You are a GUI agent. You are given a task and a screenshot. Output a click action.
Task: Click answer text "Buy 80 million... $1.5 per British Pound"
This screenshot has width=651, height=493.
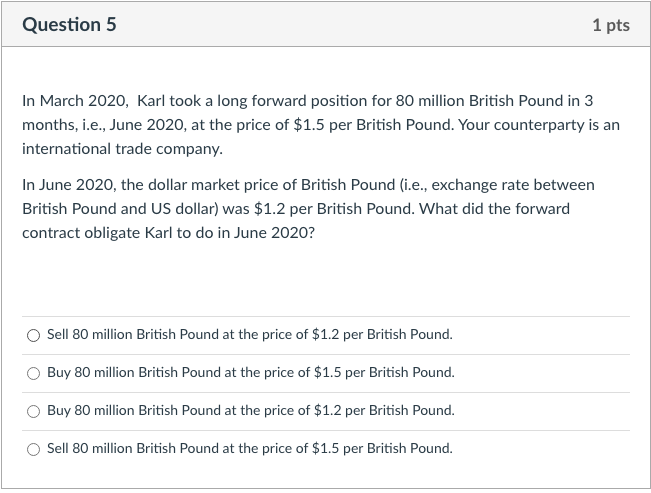click(250, 373)
